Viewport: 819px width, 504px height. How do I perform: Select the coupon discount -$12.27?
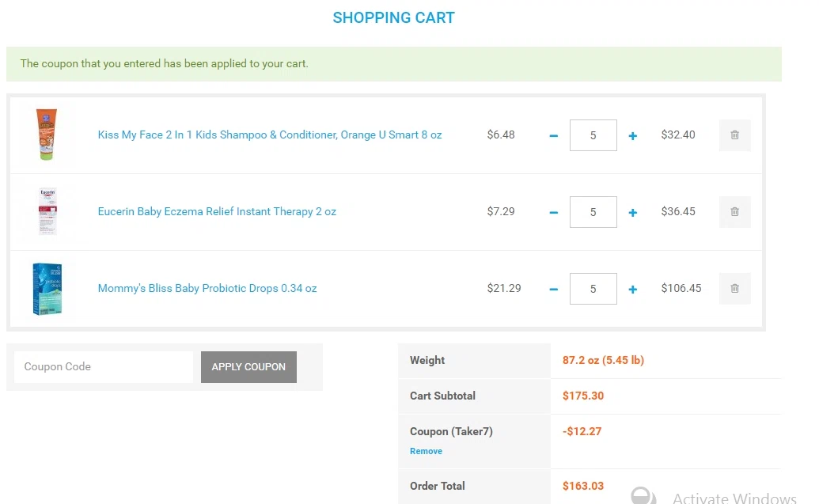582,431
